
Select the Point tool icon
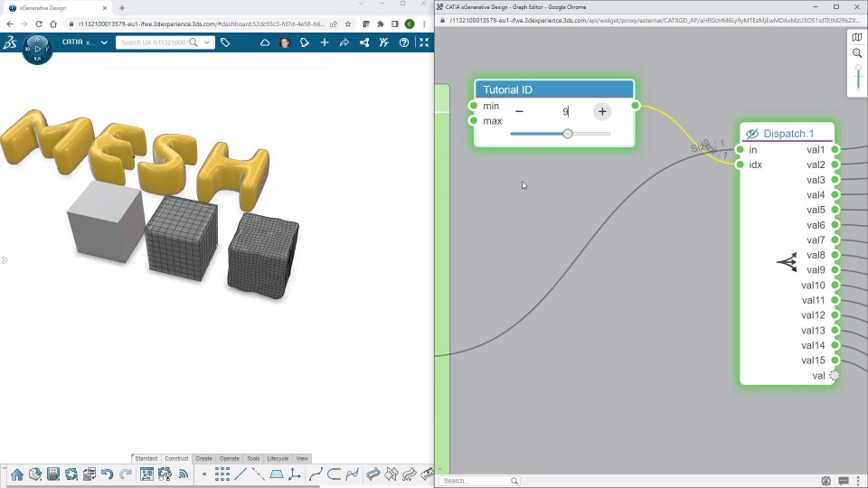coord(204,474)
